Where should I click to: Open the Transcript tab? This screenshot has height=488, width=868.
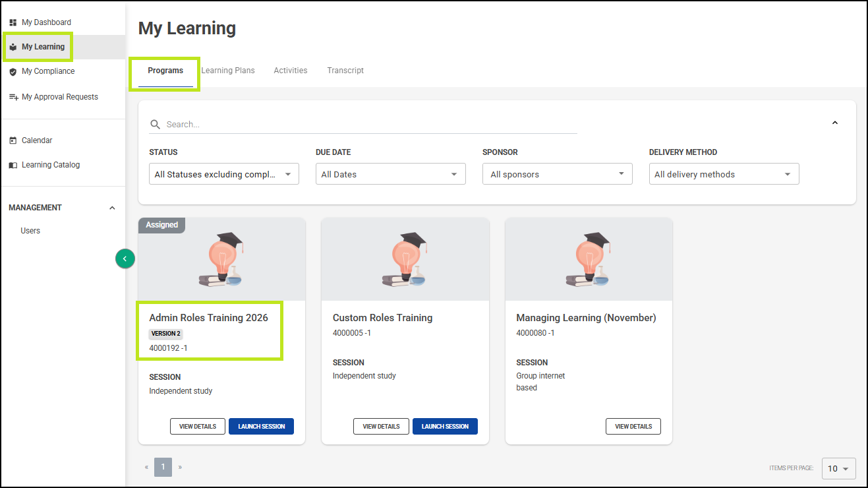click(345, 71)
